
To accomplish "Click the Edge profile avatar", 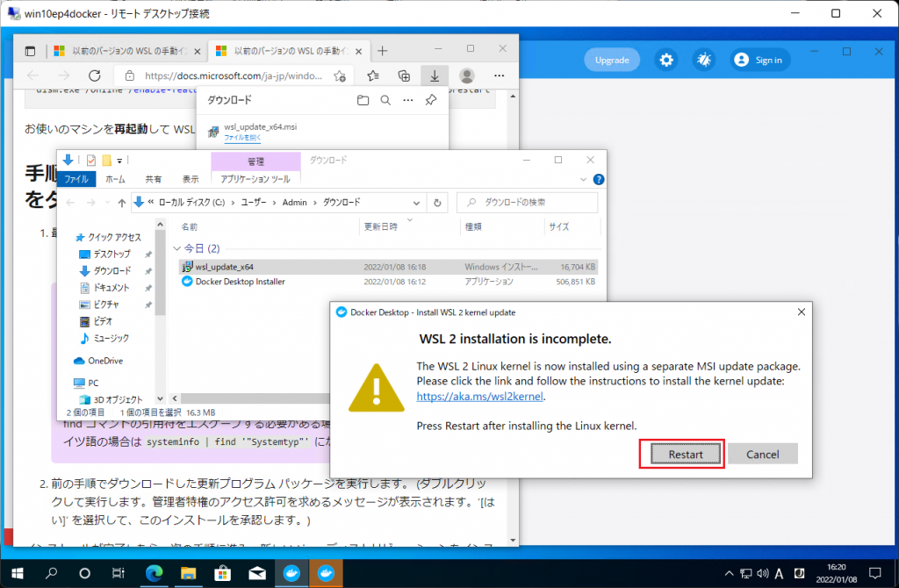I will click(467, 75).
